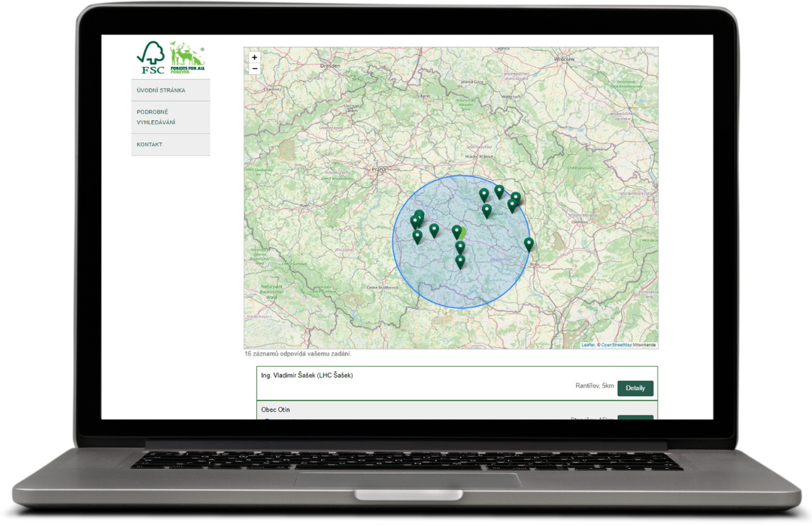Select the lowest marker in the northeast group

486,210
